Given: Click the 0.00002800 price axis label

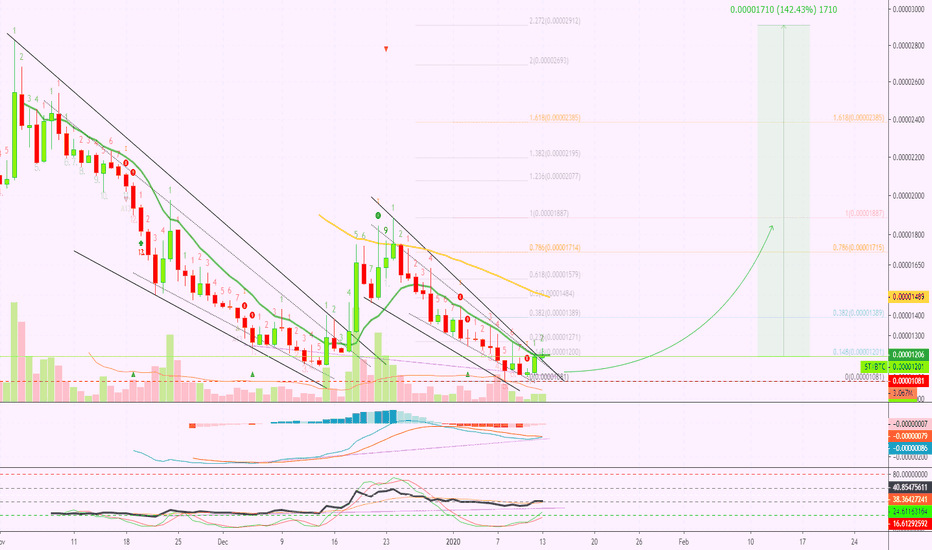Looking at the screenshot, I should (910, 45).
